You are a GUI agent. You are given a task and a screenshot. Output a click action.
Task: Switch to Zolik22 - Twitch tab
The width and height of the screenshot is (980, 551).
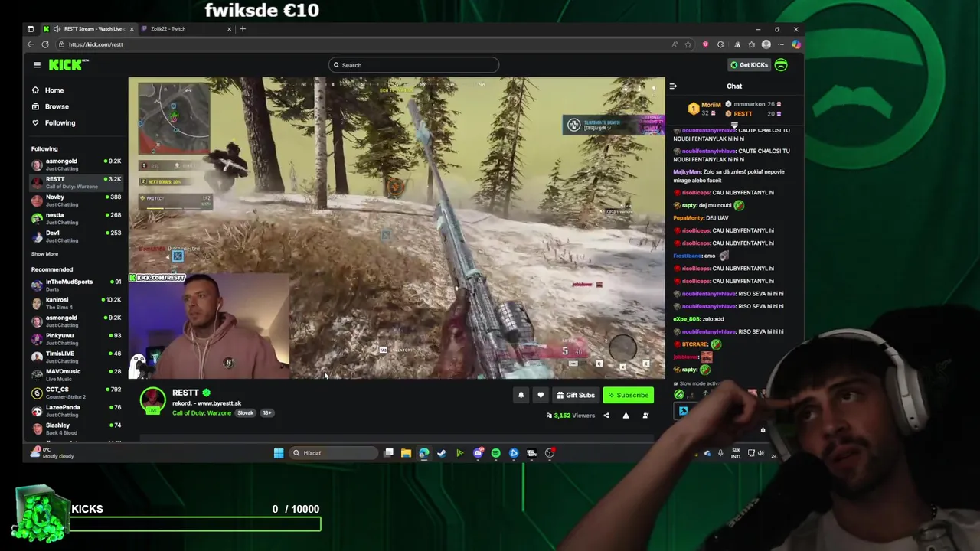(185, 28)
